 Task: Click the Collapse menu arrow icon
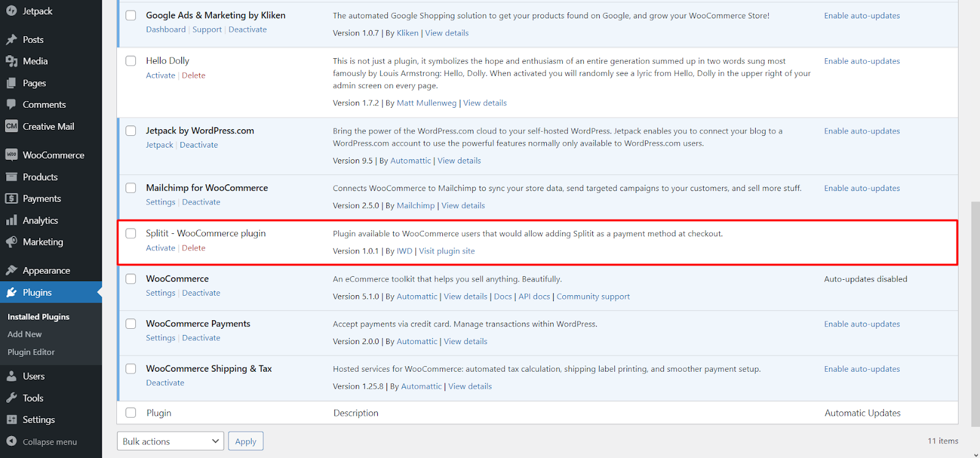click(11, 441)
